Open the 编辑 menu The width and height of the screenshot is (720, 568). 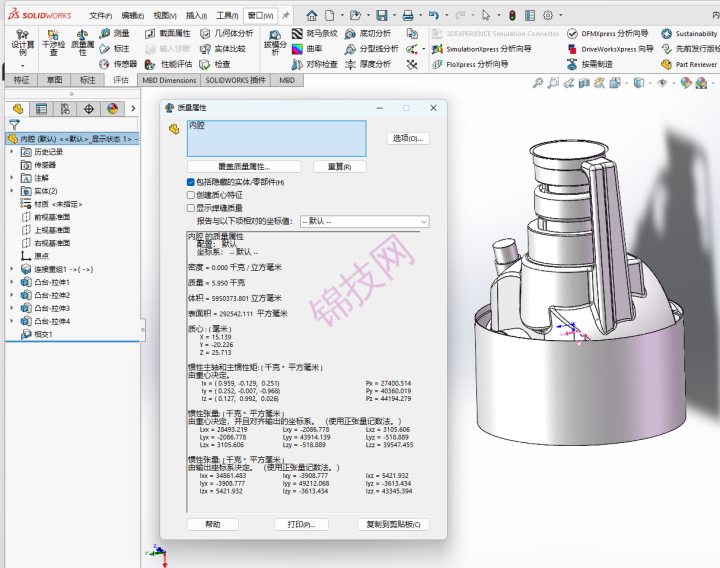coord(133,16)
